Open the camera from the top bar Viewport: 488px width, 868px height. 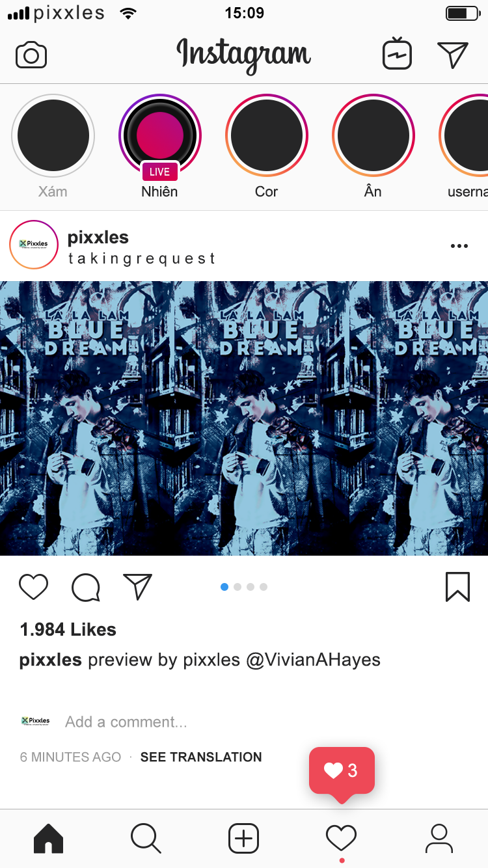point(31,55)
